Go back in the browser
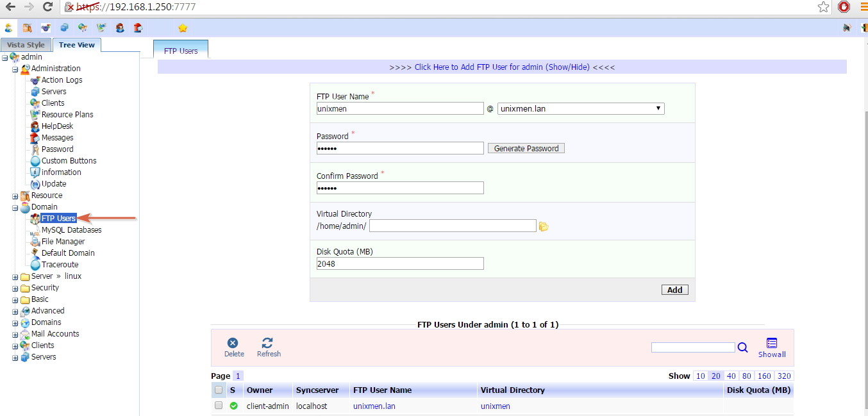Viewport: 868px width, 416px height. tap(10, 7)
